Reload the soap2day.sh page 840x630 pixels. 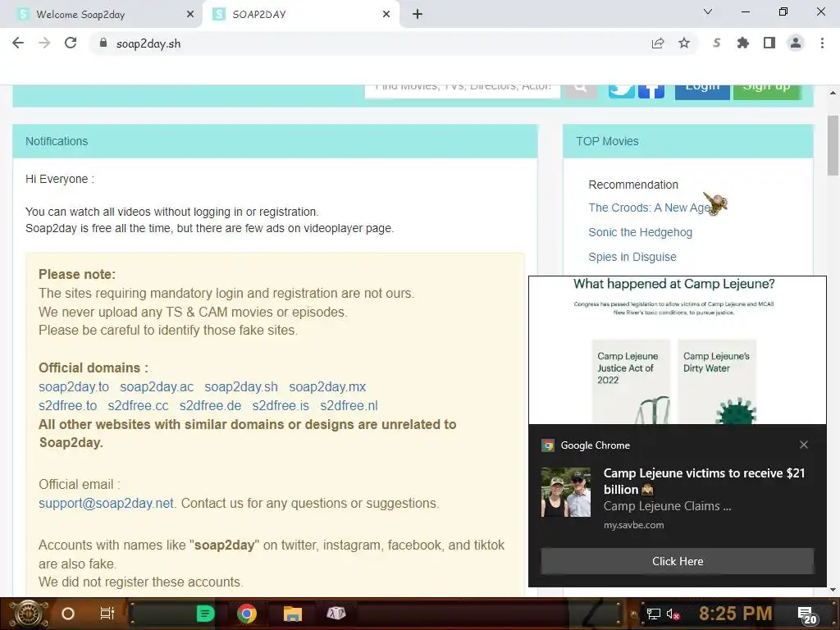coord(71,43)
